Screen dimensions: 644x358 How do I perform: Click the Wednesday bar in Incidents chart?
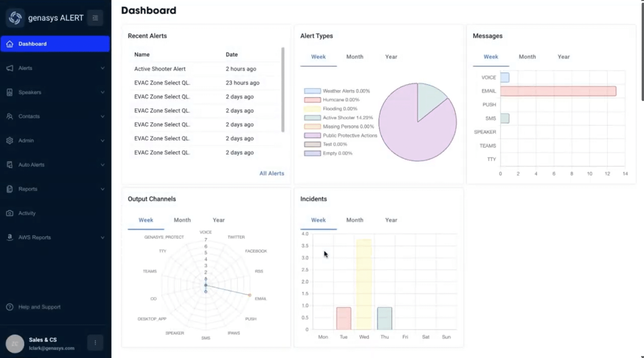[x=364, y=285]
